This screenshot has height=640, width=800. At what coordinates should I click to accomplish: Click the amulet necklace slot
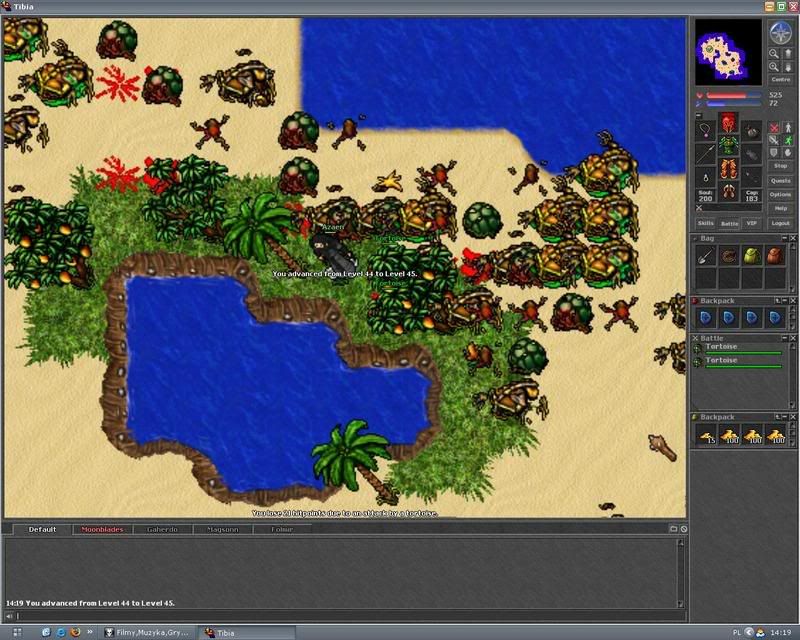706,130
